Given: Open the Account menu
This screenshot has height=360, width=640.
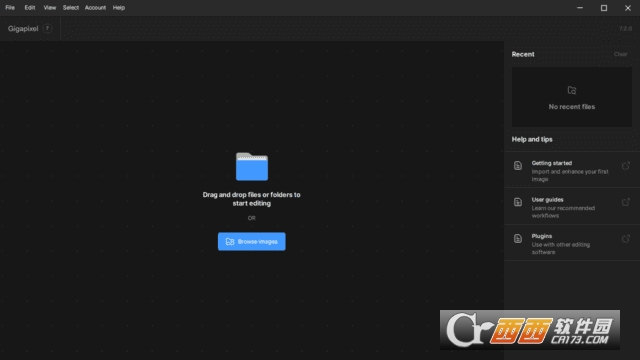Looking at the screenshot, I should 95,8.
